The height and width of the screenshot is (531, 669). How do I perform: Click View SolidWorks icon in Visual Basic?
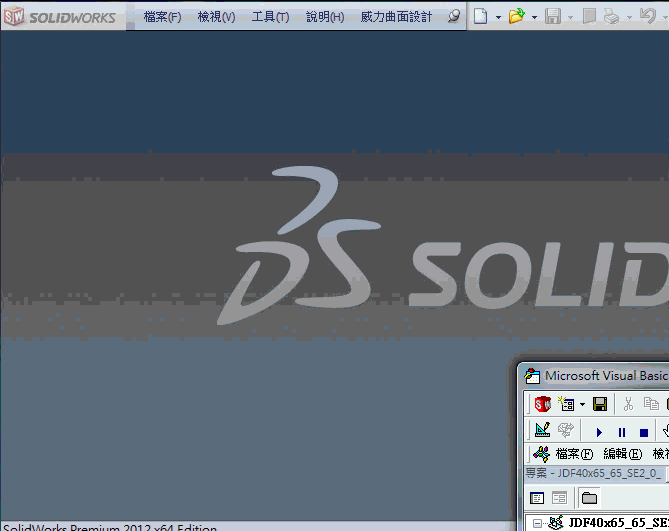point(543,403)
